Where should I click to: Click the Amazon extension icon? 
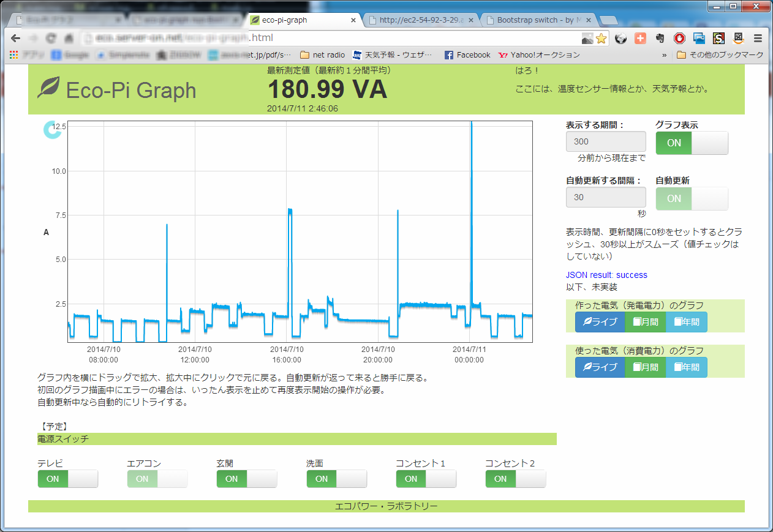click(738, 38)
